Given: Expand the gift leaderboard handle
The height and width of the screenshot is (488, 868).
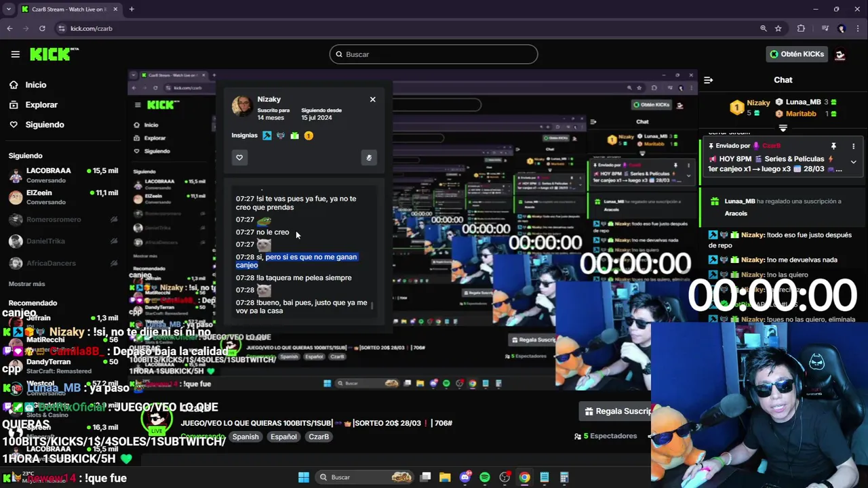Looking at the screenshot, I should [783, 127].
